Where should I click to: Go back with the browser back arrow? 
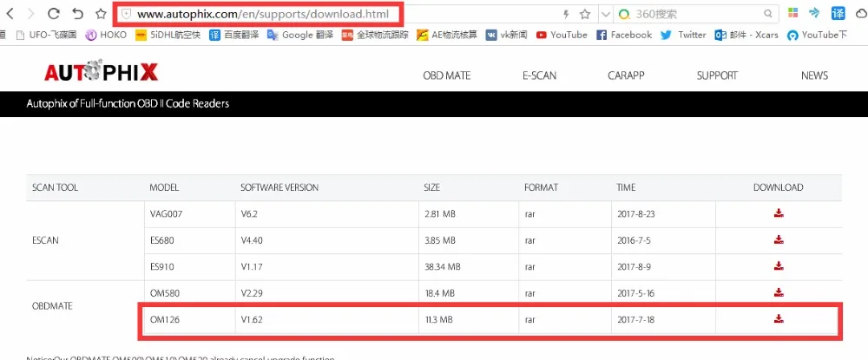click(10, 14)
